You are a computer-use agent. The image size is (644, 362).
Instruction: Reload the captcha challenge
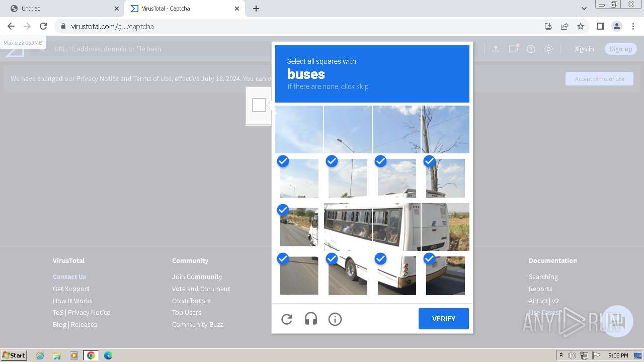pyautogui.click(x=287, y=319)
